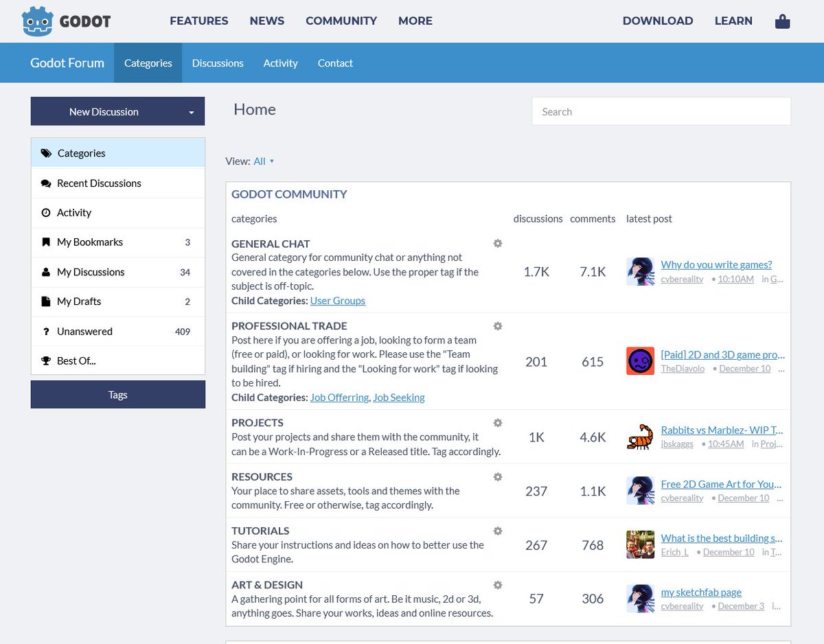The image size is (824, 644).
Task: Click the bookmark icon beside My Bookmarks
Action: pos(46,242)
